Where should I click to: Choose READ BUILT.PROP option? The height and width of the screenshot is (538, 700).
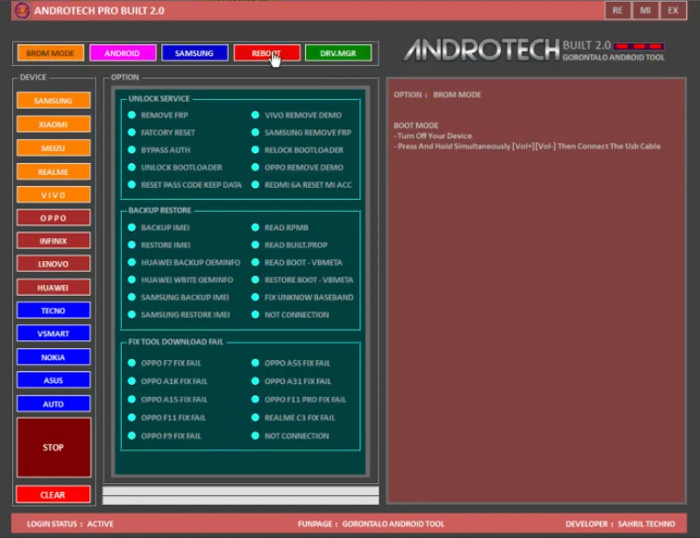tap(290, 245)
